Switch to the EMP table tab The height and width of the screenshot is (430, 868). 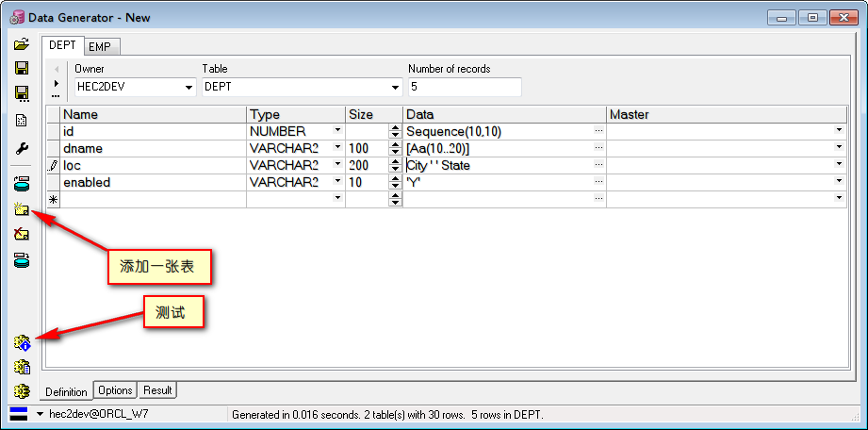click(x=100, y=46)
